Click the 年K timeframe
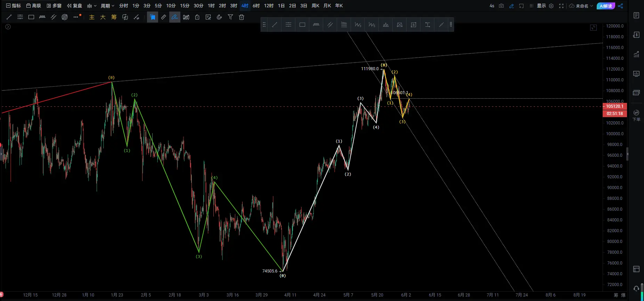Screen dimensions: 644x301 (339, 6)
